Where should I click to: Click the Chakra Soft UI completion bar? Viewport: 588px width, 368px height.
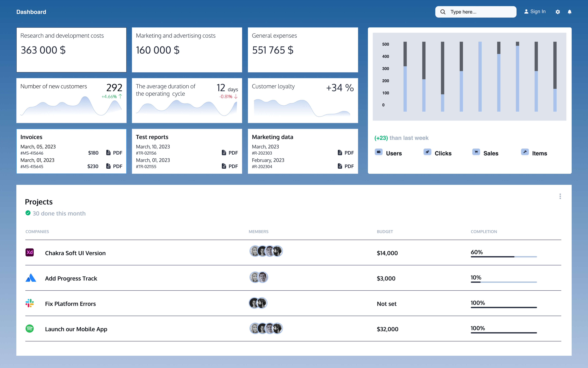tap(504, 257)
